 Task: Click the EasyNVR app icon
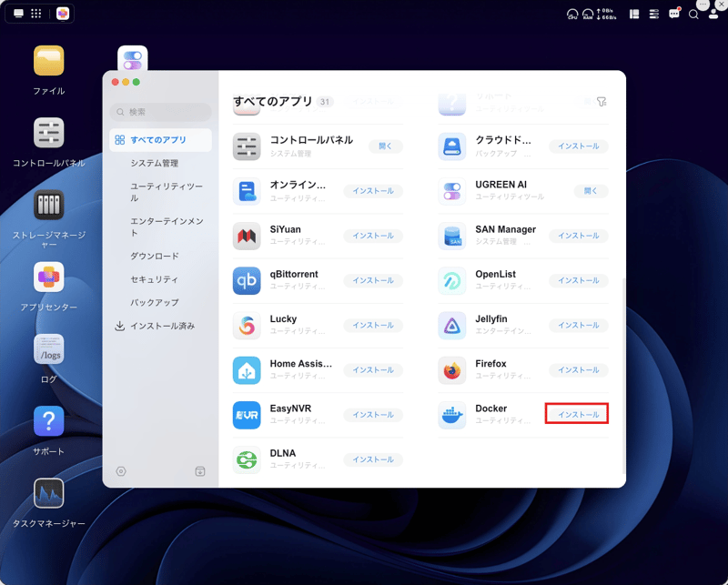pyautogui.click(x=247, y=415)
